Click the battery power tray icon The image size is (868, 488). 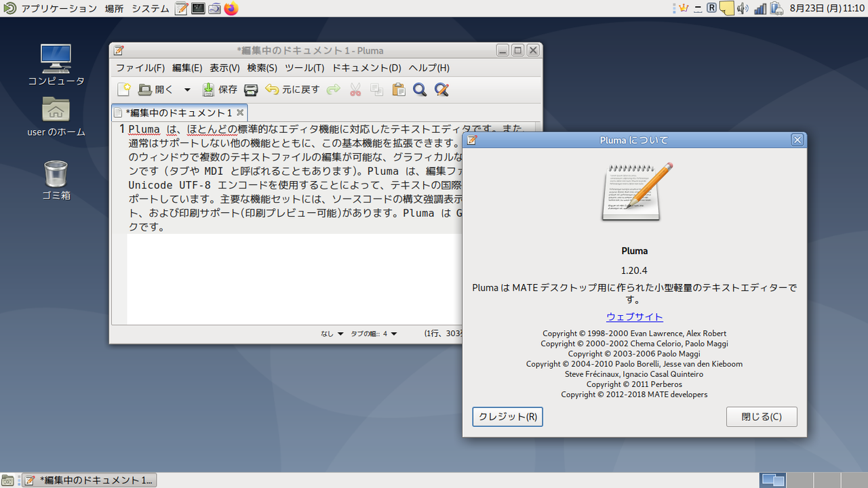(x=777, y=9)
